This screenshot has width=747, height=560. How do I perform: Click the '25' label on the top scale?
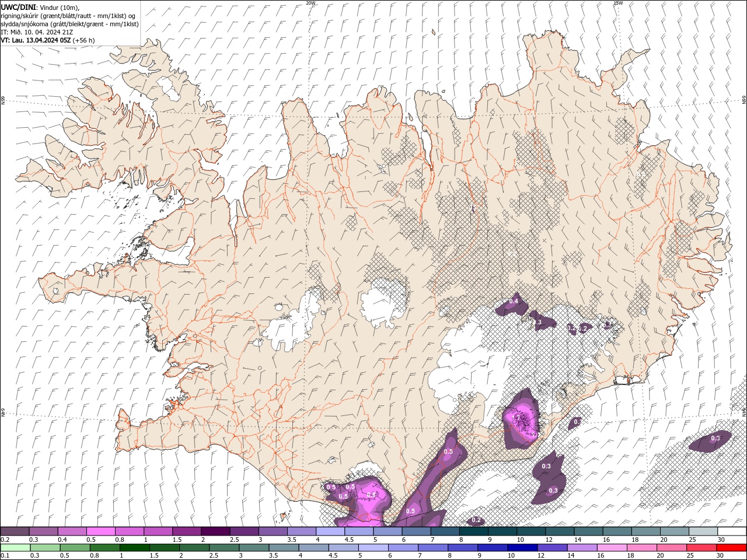point(692,540)
